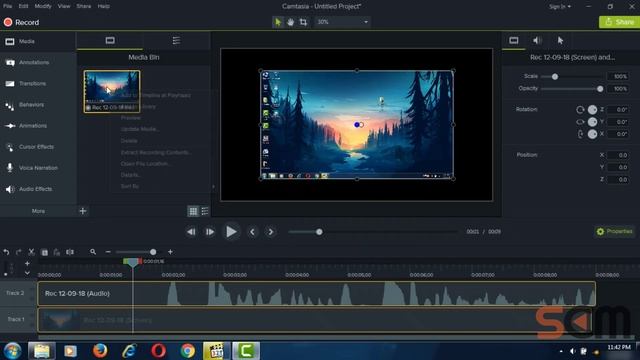This screenshot has width=640, height=360.
Task: Open the Transitions panel
Action: point(38,84)
